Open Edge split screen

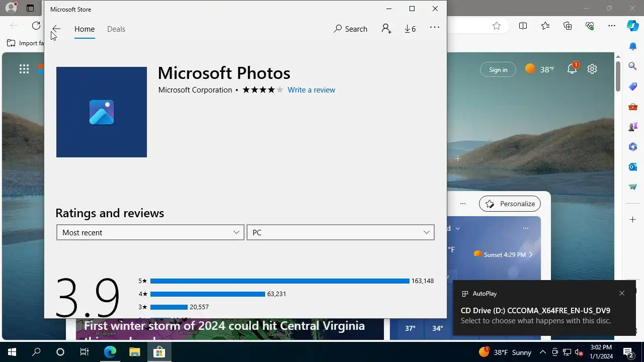tap(523, 26)
